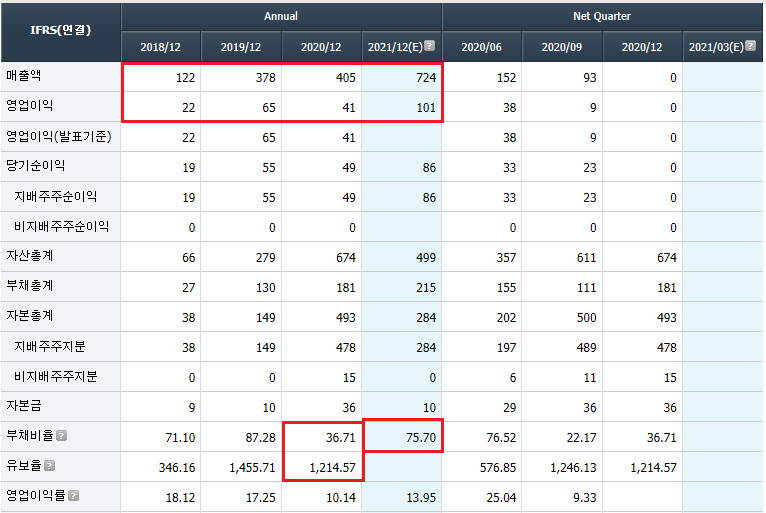The image size is (766, 513).
Task: Select the Annual header tab
Action: coord(281,16)
